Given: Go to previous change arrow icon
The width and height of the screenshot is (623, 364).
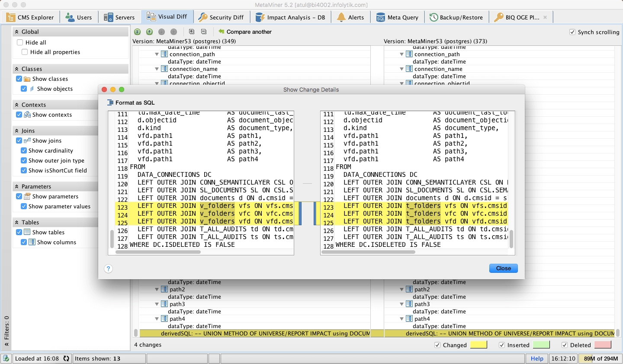Looking at the screenshot, I should [x=149, y=32].
